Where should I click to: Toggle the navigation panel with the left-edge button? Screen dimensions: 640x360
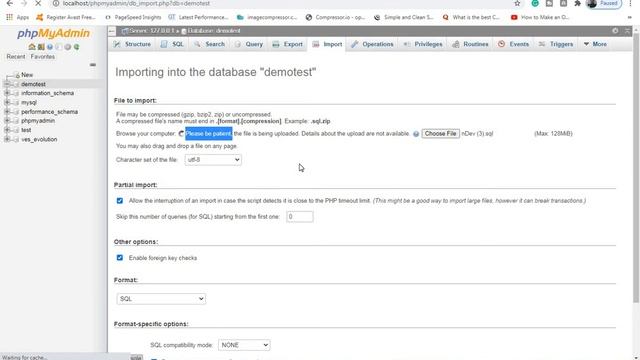[112, 31]
